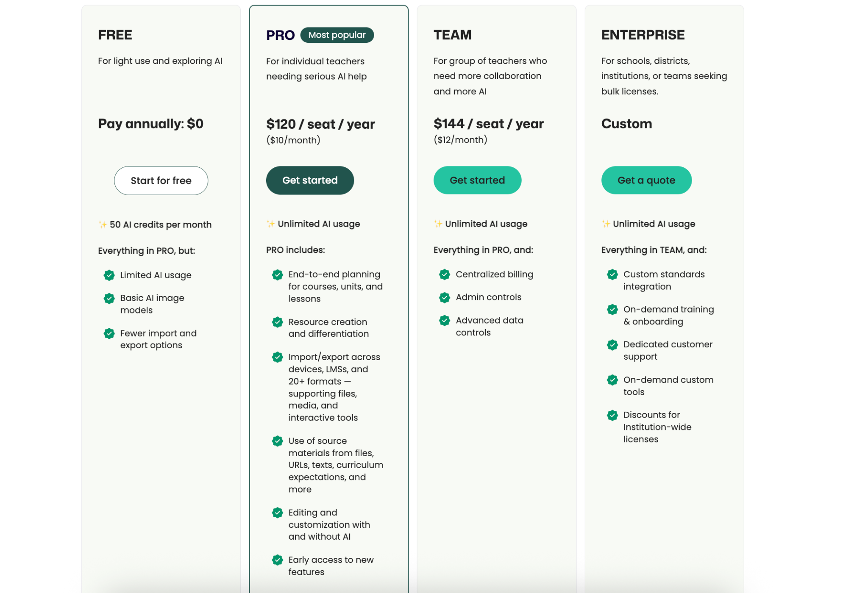
Task: Click check badge beside Dedicated customer support
Action: click(x=612, y=345)
